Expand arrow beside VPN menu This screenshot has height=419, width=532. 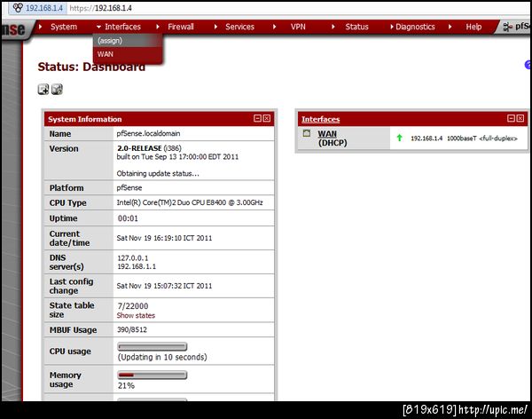click(x=275, y=27)
